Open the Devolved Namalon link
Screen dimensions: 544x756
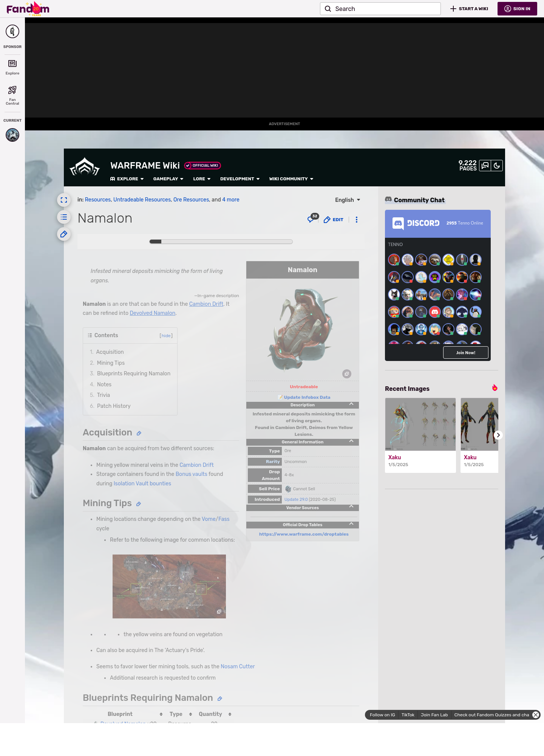[x=152, y=313]
